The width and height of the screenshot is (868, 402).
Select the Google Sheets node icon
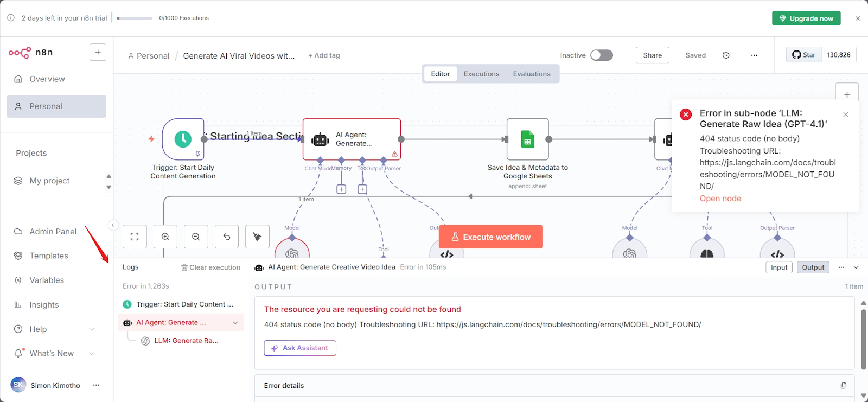click(x=527, y=139)
